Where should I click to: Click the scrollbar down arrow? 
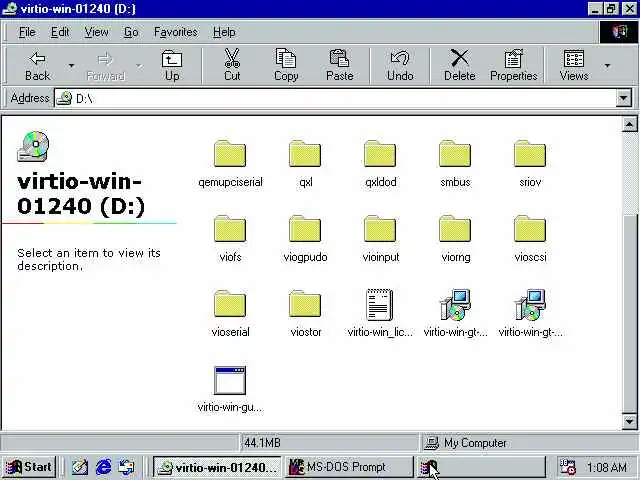pyautogui.click(x=629, y=421)
